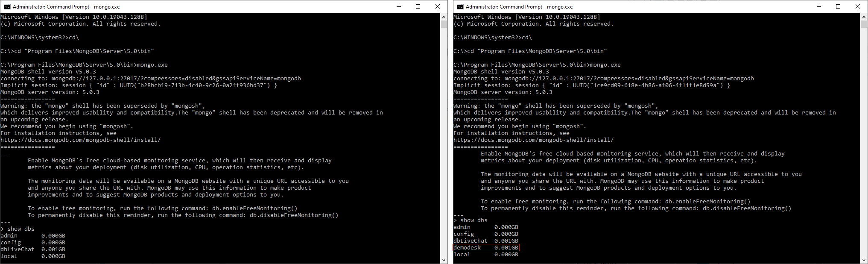The height and width of the screenshot is (264, 868).
Task: Click 'admin' database row in right window
Action: [486, 227]
